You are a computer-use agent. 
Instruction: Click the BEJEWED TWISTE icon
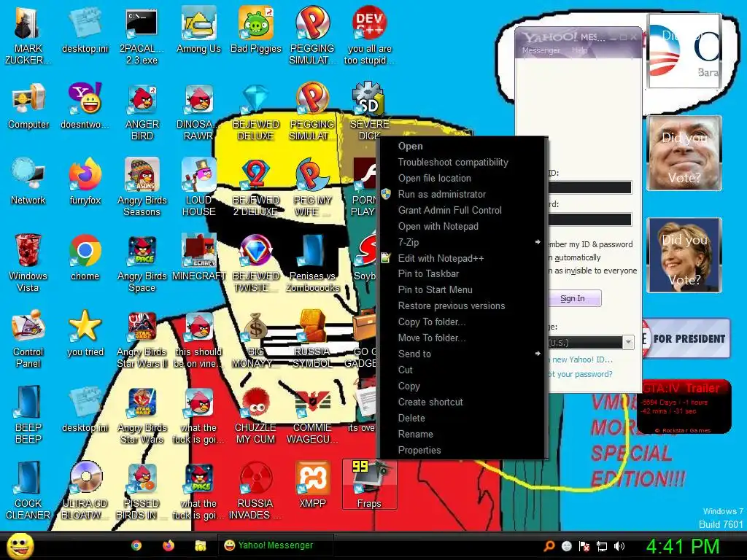coord(256,263)
